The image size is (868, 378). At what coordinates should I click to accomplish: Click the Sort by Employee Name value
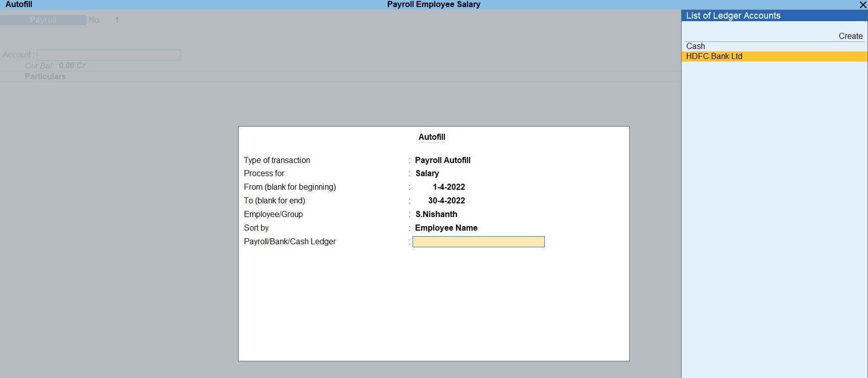coord(446,228)
